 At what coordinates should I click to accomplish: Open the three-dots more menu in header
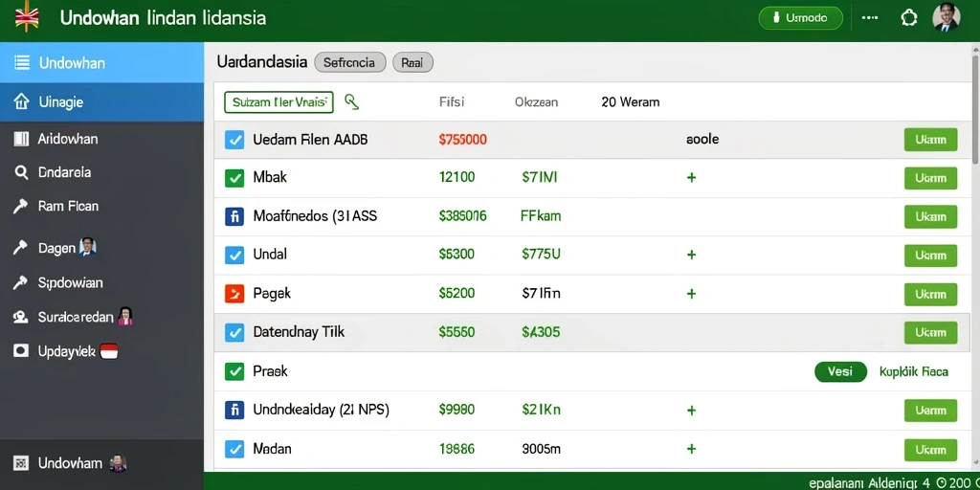tap(870, 18)
